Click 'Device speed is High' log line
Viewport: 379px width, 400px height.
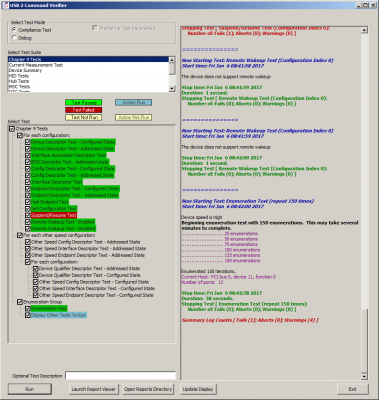[201, 217]
